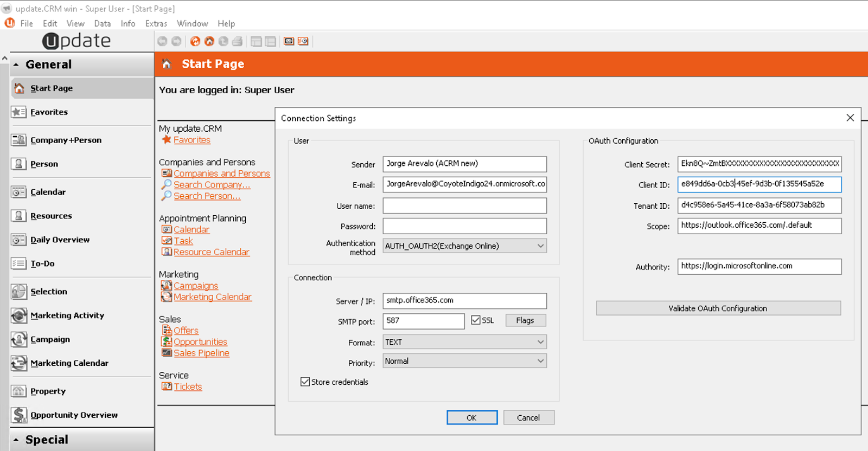Collapse the General sidebar section
Image resolution: width=868 pixels, height=451 pixels.
[x=81, y=65]
